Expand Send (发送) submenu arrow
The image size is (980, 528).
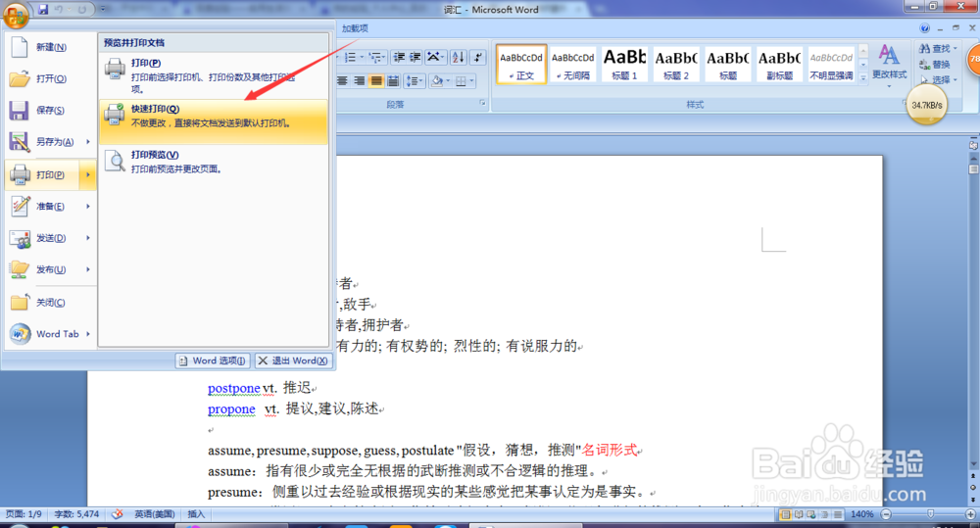coord(88,238)
